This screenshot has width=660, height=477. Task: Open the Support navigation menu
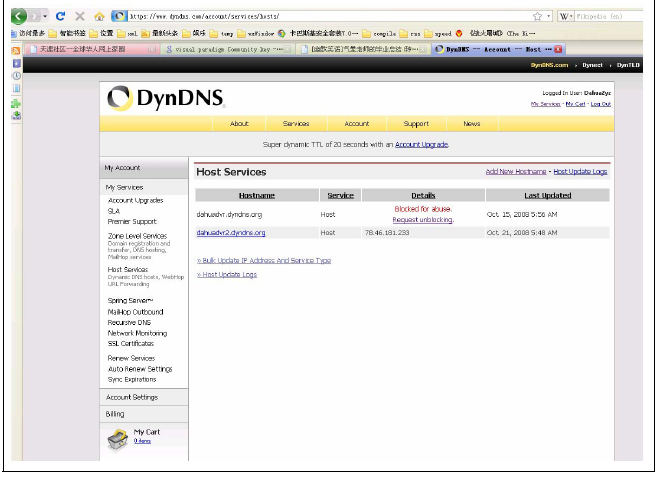(416, 124)
